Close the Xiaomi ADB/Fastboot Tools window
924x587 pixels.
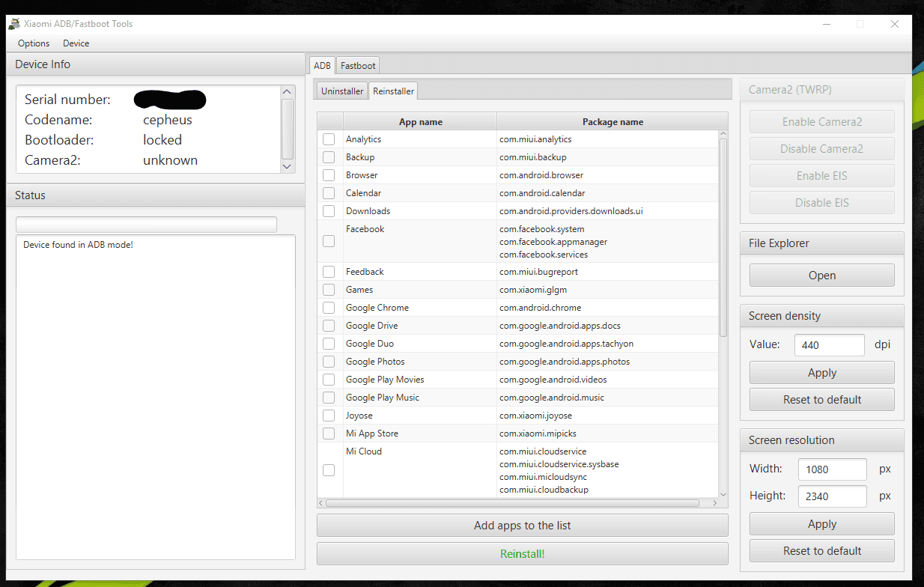895,24
